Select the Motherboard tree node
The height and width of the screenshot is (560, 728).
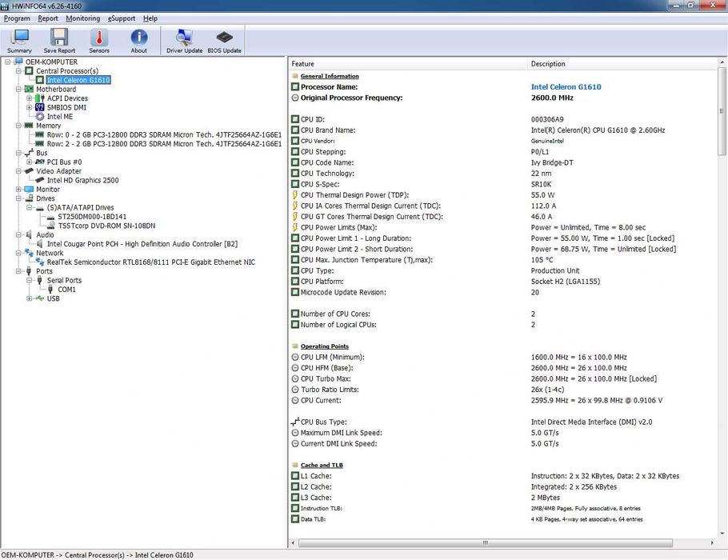[56, 89]
